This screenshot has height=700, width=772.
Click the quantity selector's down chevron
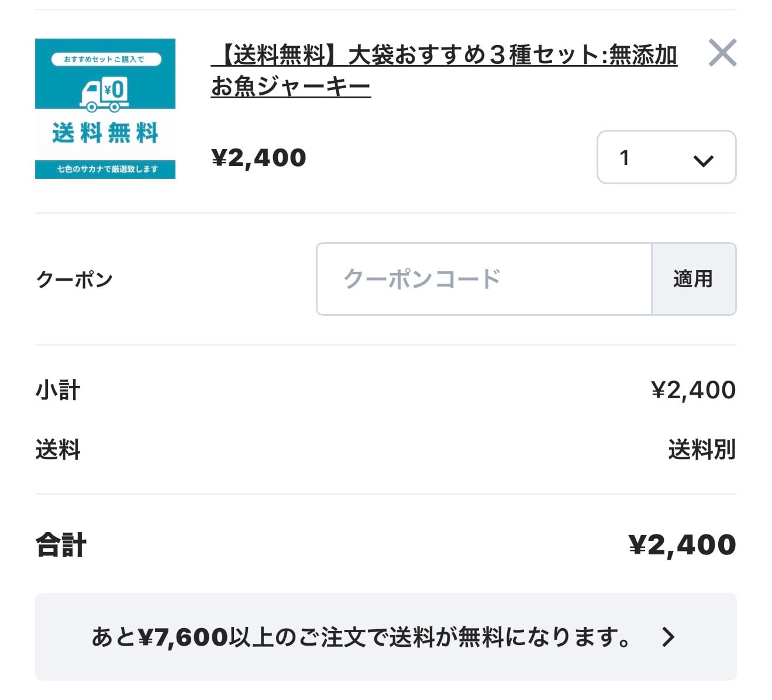coord(703,160)
